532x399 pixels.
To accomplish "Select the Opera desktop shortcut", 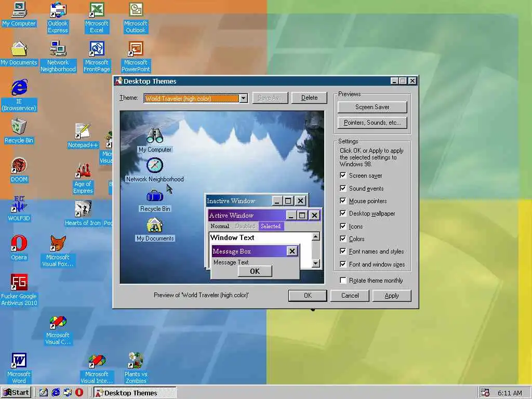I will click(19, 248).
